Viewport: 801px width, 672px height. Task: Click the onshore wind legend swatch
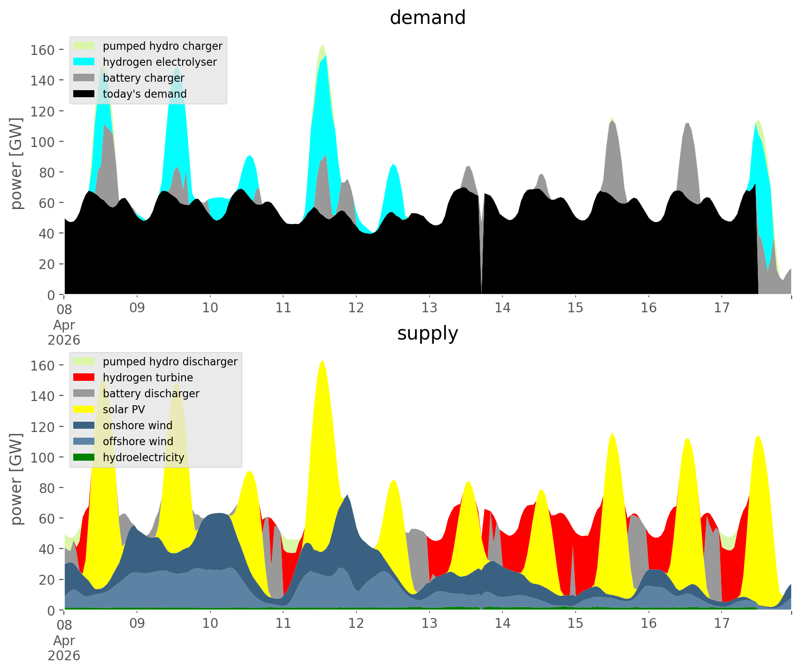[x=85, y=425]
